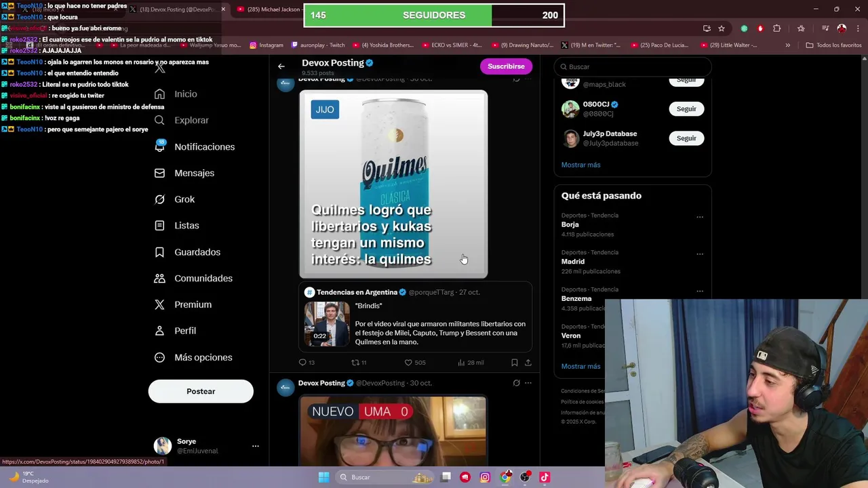Open Listas in the sidebar
The image size is (868, 488).
pyautogui.click(x=177, y=226)
